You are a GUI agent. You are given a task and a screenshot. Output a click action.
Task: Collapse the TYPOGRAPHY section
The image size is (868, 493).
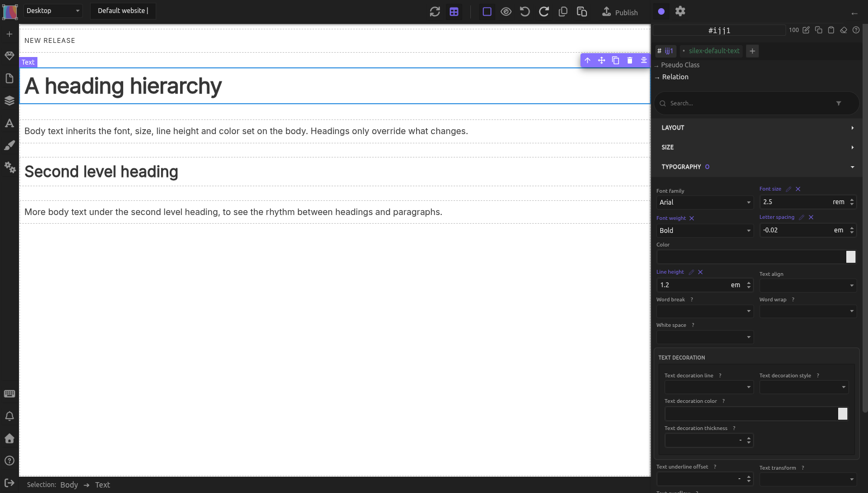pos(757,167)
